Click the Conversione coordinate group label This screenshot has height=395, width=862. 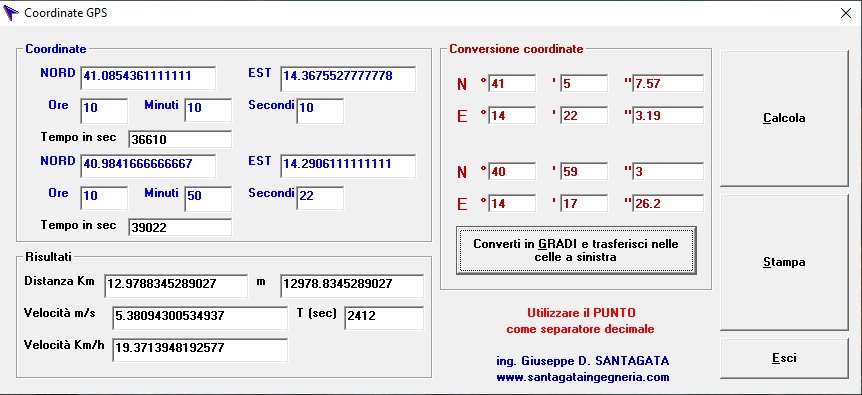click(x=516, y=49)
